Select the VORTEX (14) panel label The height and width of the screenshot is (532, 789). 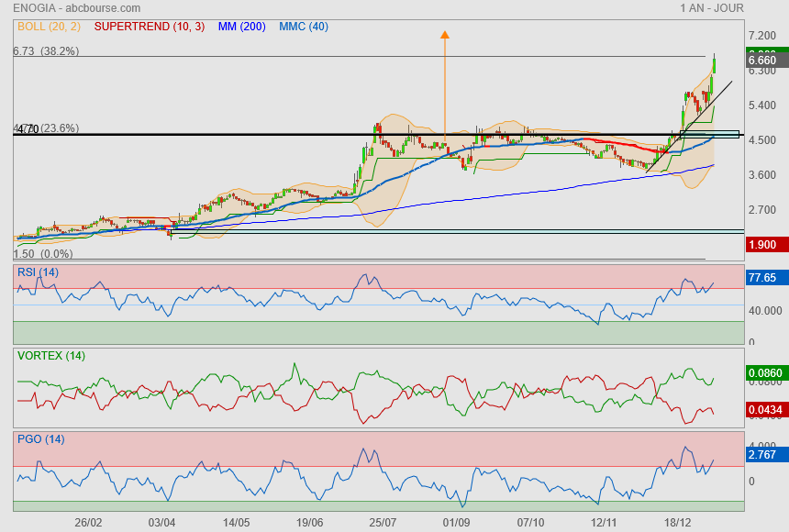coord(51,355)
